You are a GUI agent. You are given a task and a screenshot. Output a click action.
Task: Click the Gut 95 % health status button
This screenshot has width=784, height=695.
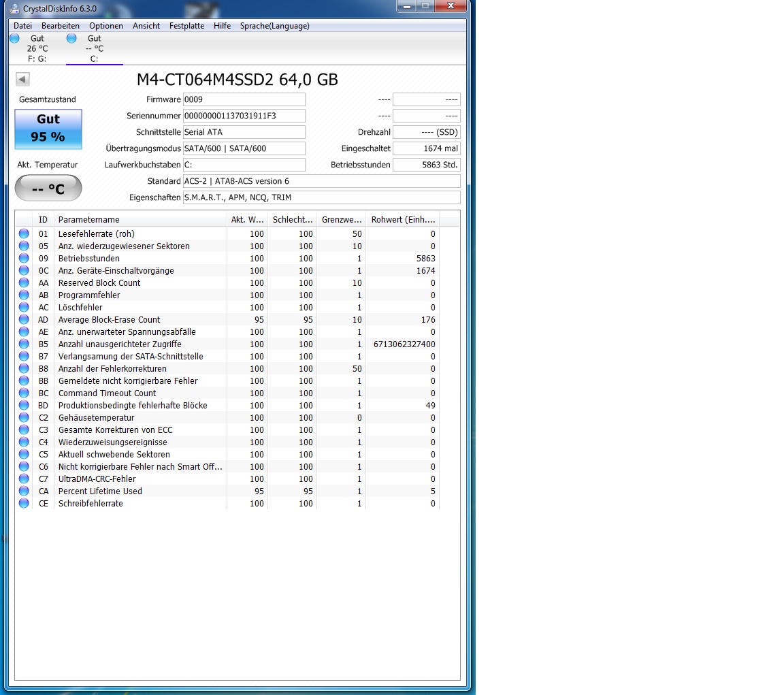[x=48, y=129]
